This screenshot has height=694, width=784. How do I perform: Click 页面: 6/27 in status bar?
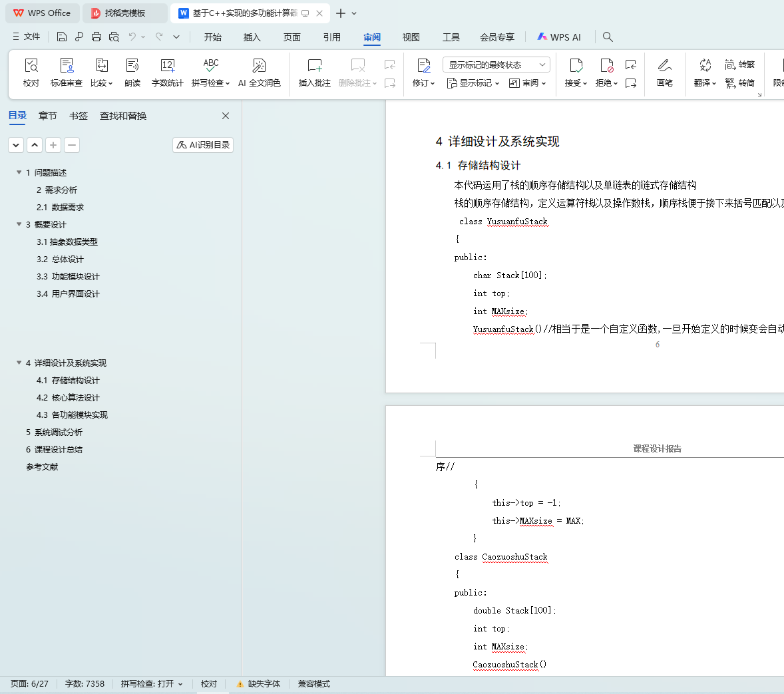pos(29,684)
